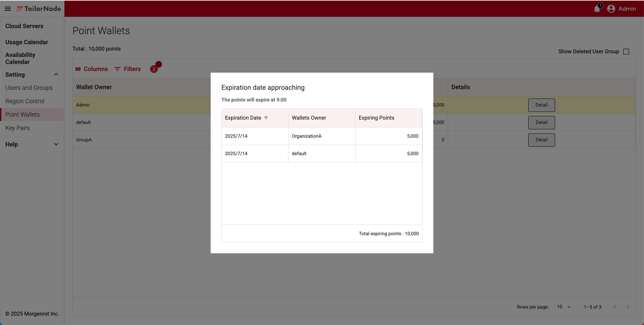
Task: Collapse the Setting section
Action: [56, 74]
